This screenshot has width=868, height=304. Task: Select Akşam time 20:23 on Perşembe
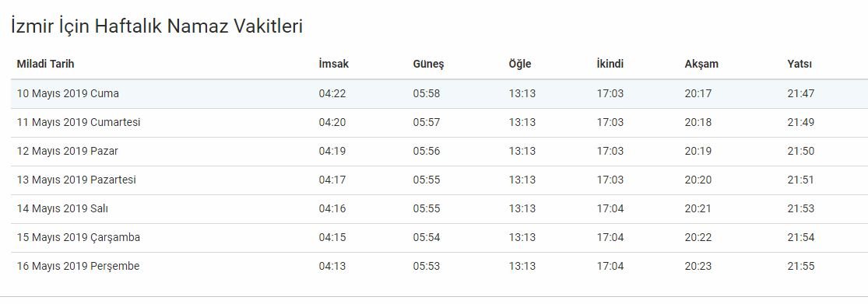pos(698,267)
